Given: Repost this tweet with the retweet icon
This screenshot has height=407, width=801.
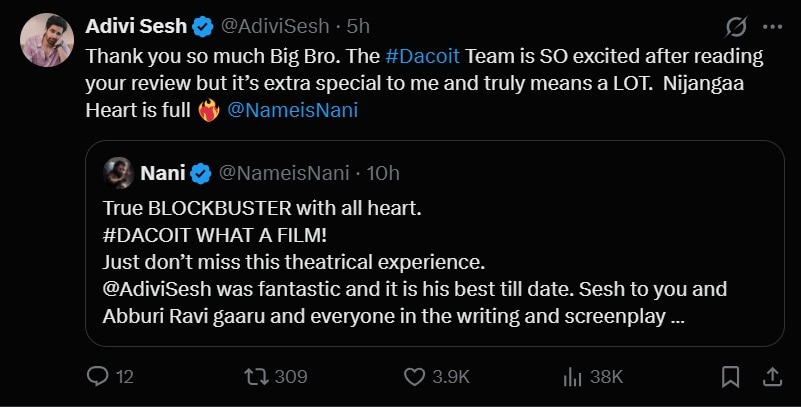Looking at the screenshot, I should [256, 376].
